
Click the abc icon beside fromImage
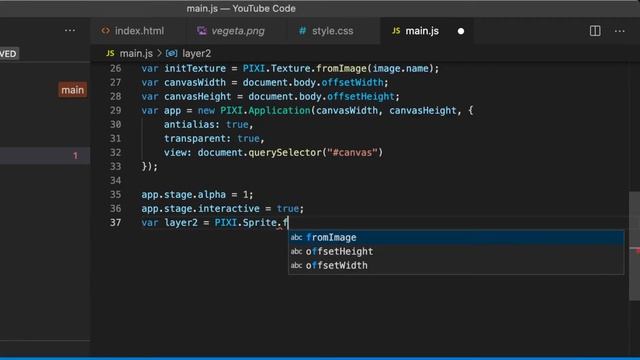(x=296, y=237)
